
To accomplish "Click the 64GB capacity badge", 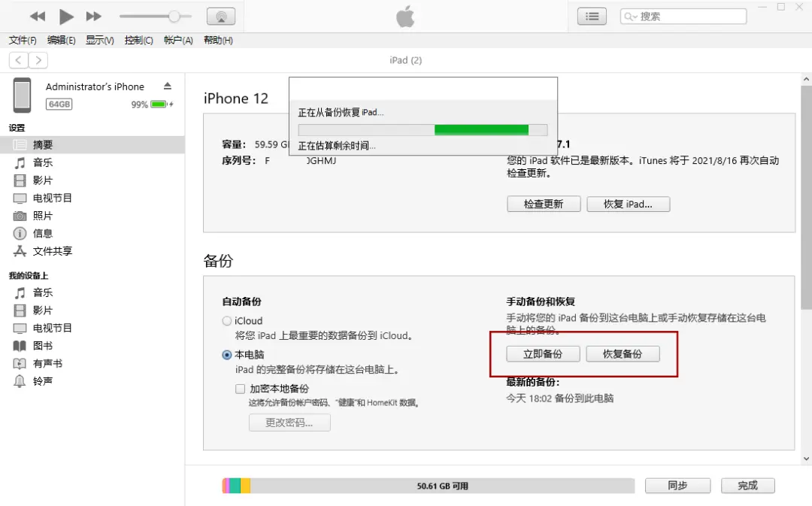I will click(59, 104).
